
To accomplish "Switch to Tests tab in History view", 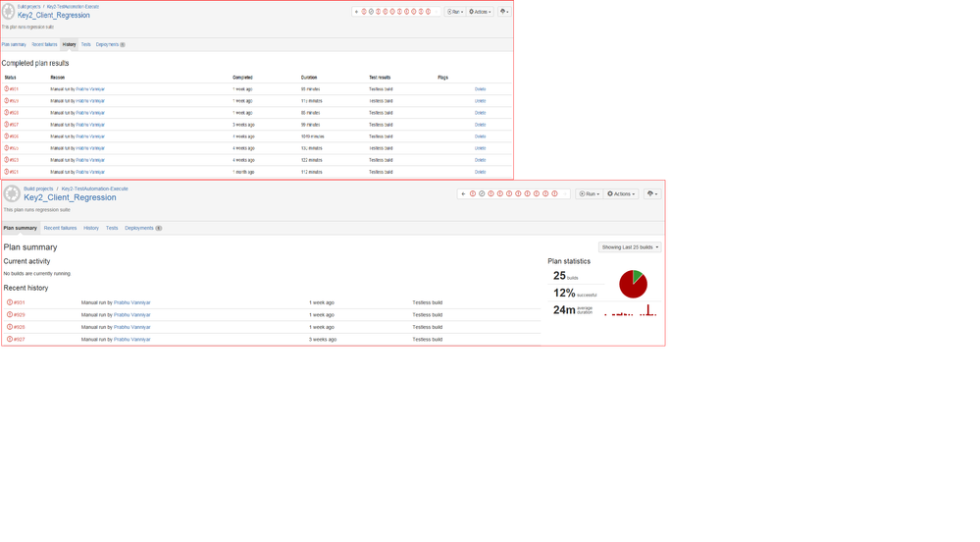I will tap(85, 44).
